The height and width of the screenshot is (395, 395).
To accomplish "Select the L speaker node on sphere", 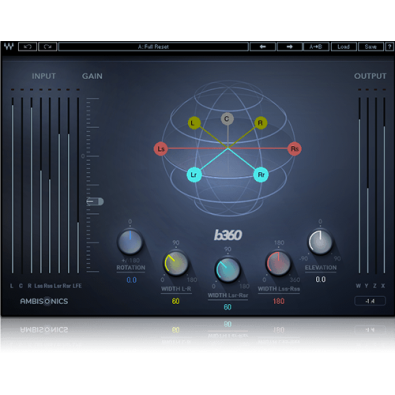I will 194,123.
